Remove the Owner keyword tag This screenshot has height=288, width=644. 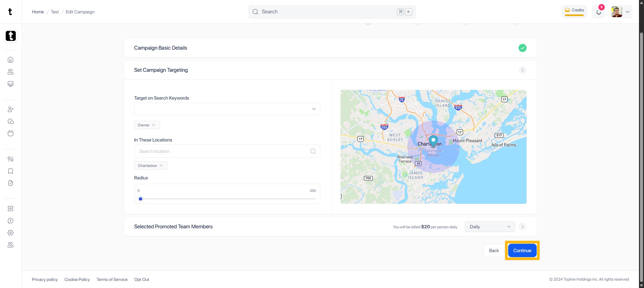tap(154, 125)
